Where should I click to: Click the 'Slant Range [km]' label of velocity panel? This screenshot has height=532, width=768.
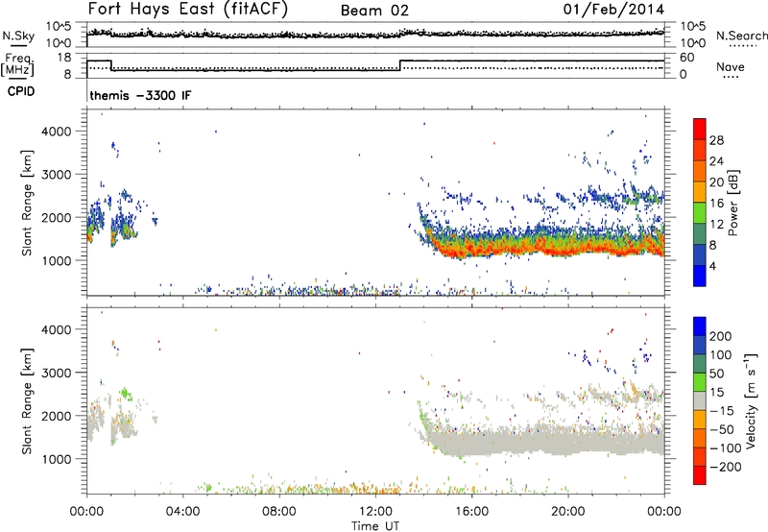click(27, 401)
